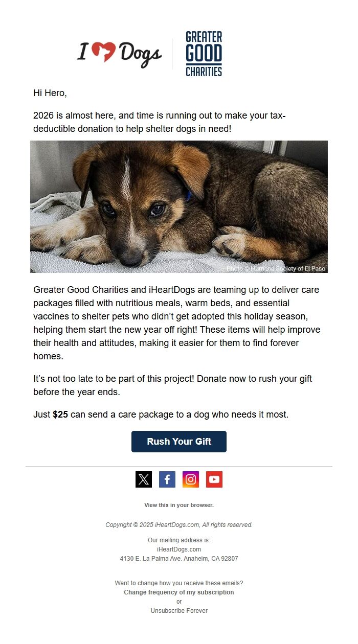This screenshot has width=358, height=644.
Task: Click the iHeartDogs mailing address in Anaheim
Action: click(179, 558)
